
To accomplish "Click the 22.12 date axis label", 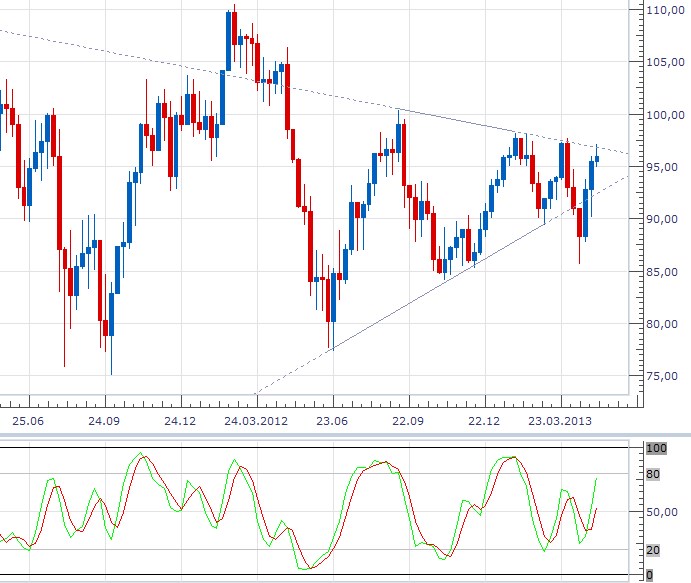I will [484, 421].
